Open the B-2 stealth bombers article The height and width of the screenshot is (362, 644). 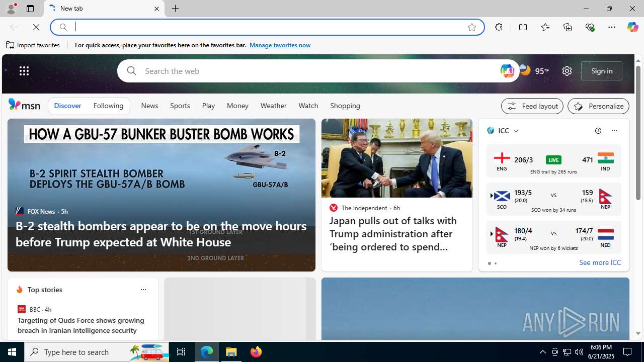coord(161,234)
